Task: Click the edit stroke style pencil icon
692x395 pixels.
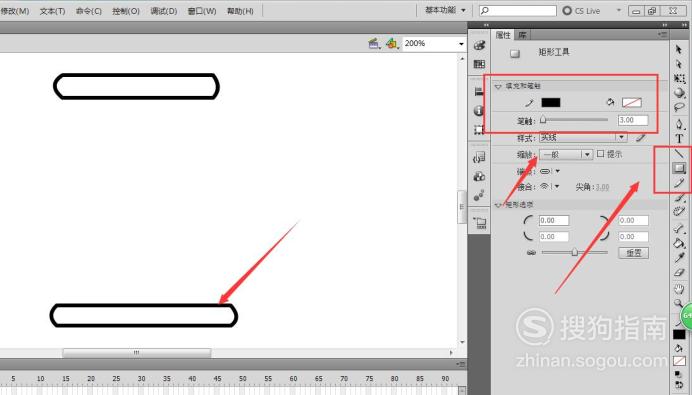Action: 641,138
